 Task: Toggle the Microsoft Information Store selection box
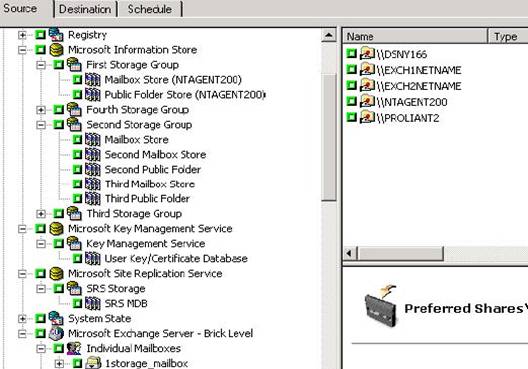(40, 50)
